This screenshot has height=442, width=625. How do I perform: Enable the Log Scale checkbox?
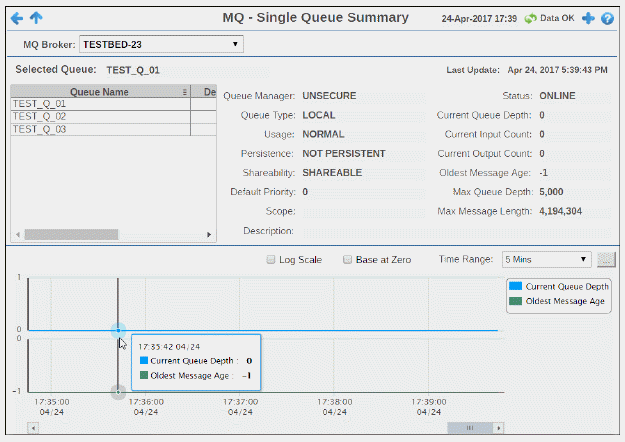click(x=272, y=260)
